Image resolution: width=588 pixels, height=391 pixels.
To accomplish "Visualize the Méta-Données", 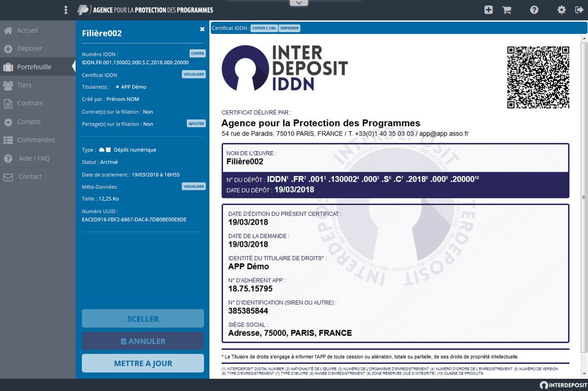I will click(x=194, y=186).
